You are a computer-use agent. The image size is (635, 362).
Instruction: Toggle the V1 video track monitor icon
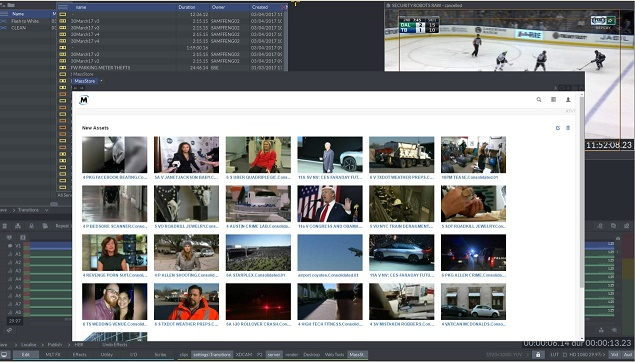click(x=10, y=246)
